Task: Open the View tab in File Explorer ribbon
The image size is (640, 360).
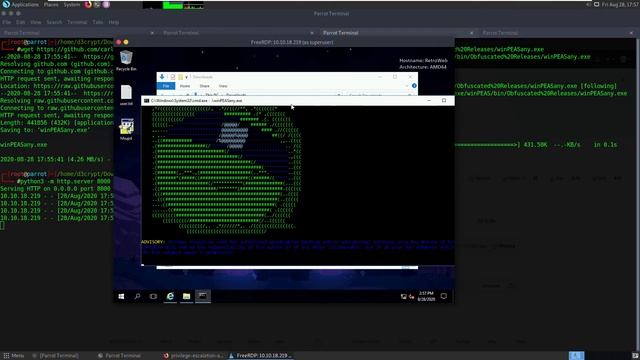Action: click(223, 86)
